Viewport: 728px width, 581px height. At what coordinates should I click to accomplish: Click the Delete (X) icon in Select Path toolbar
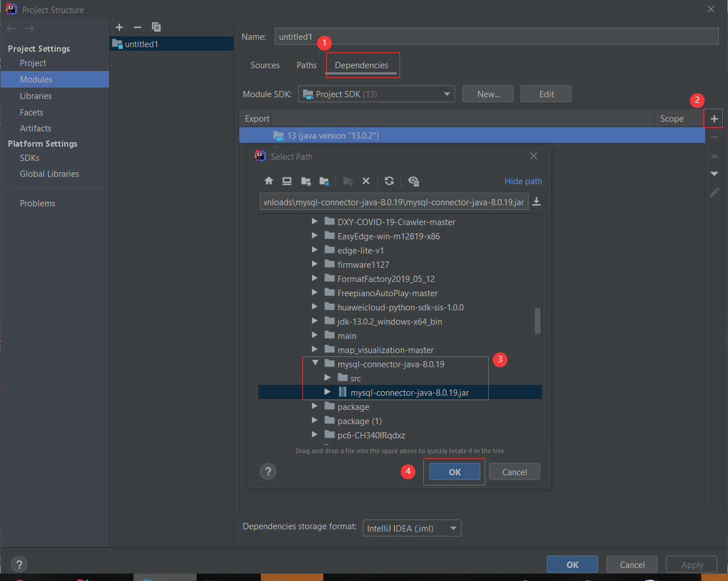click(366, 181)
